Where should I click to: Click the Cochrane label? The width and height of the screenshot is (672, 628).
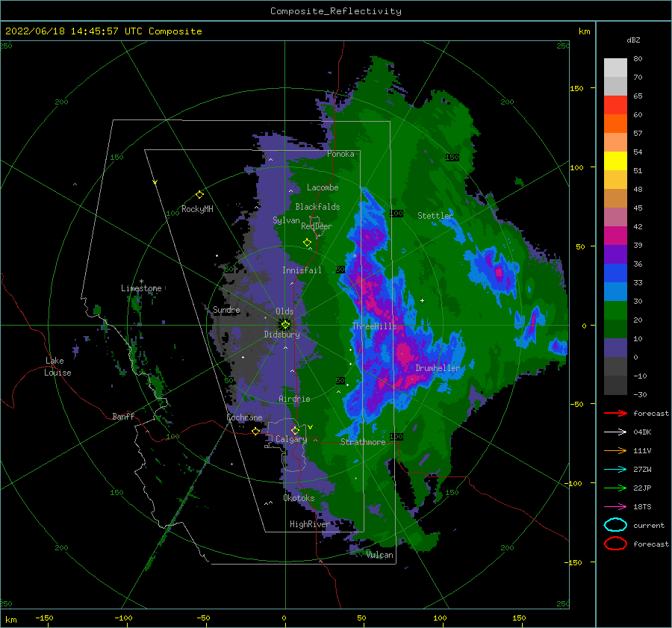point(244,417)
